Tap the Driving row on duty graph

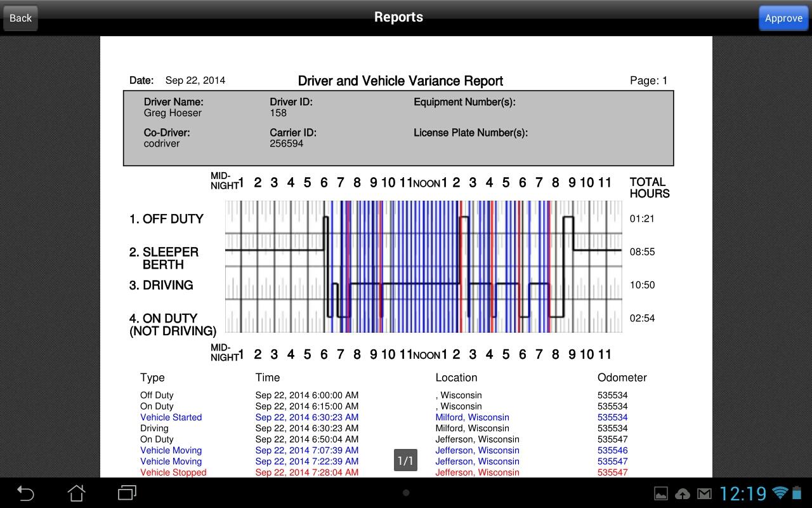tap(423, 284)
